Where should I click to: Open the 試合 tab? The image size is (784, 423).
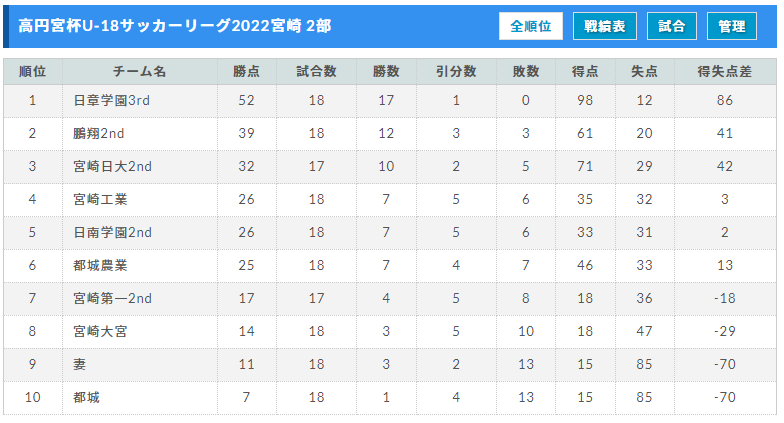(x=672, y=26)
